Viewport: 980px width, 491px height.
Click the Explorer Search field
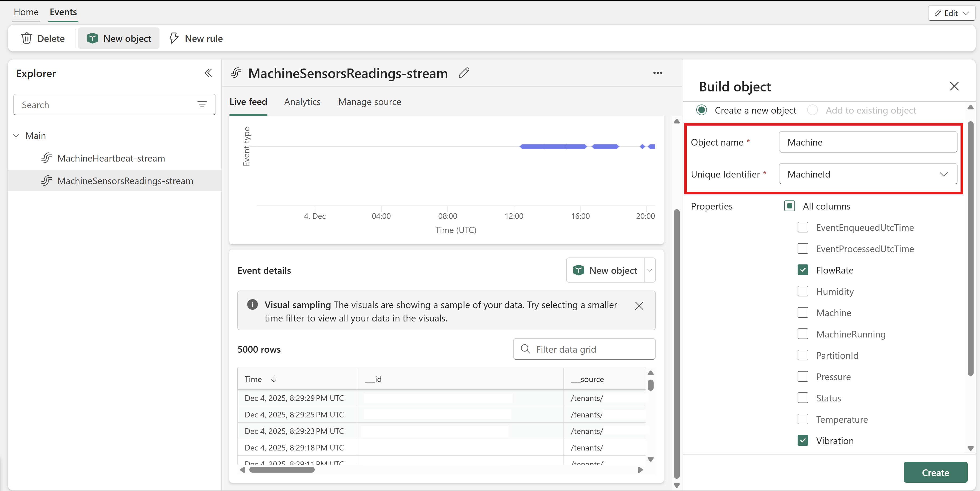pos(114,104)
